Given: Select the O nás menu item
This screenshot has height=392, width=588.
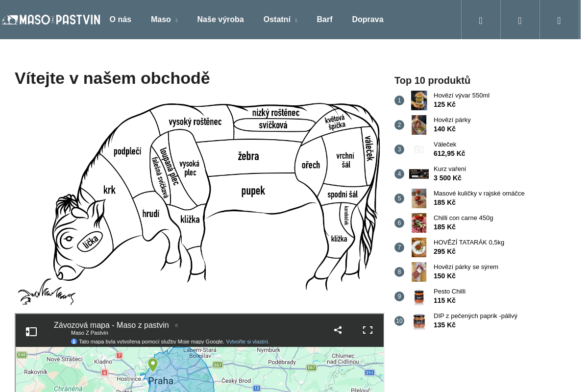Looking at the screenshot, I should 120,19.
